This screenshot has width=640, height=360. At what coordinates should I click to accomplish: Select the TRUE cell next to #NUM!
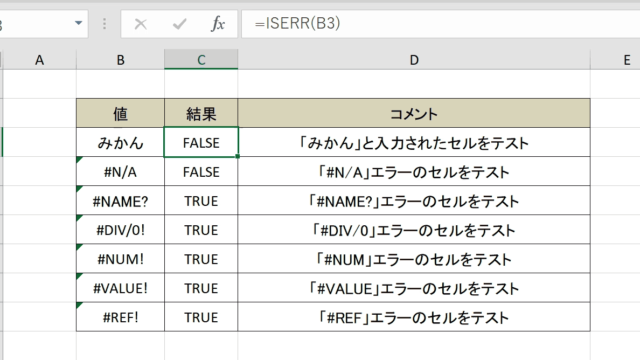coord(201,259)
